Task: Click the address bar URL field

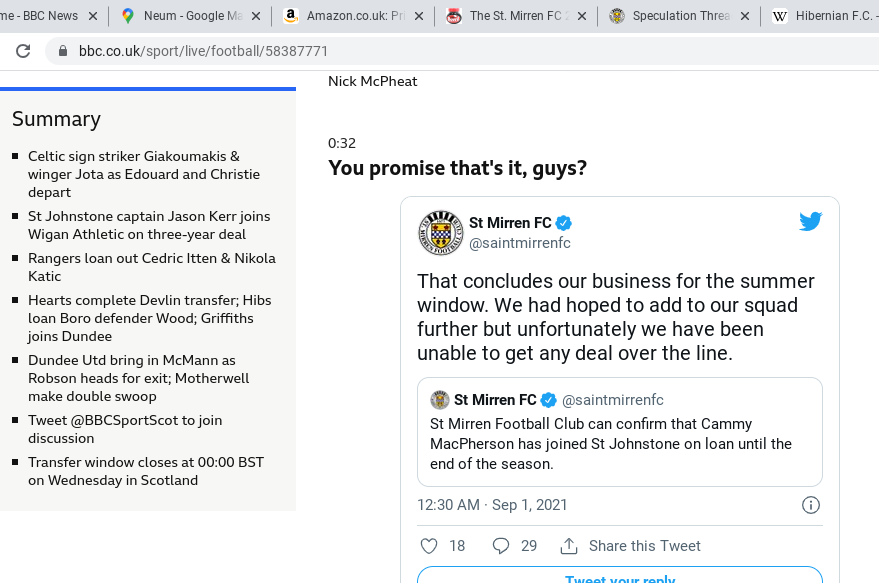Action: pyautogui.click(x=462, y=51)
